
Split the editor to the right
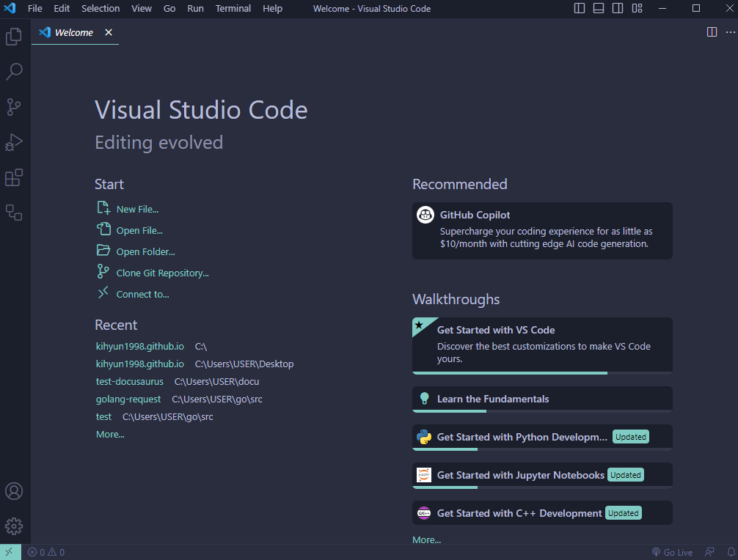712,32
